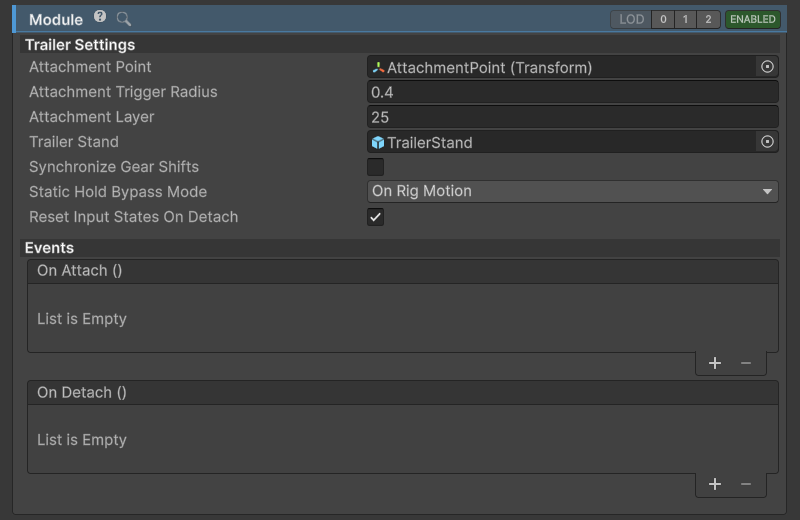The width and height of the screenshot is (800, 520).
Task: Open Static Hold Bypass Mode dropdown
Action: pos(572,191)
